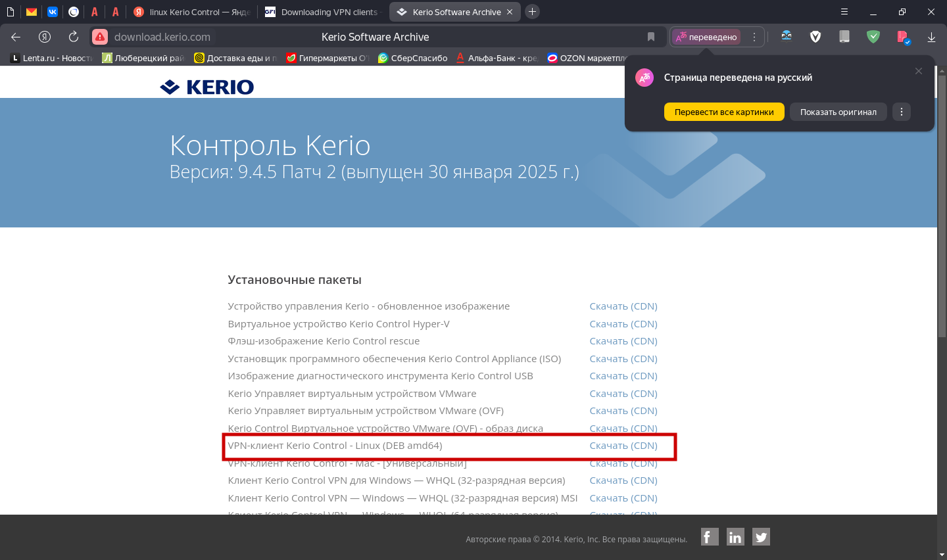Open the new document pinned tab icon

(x=11, y=12)
